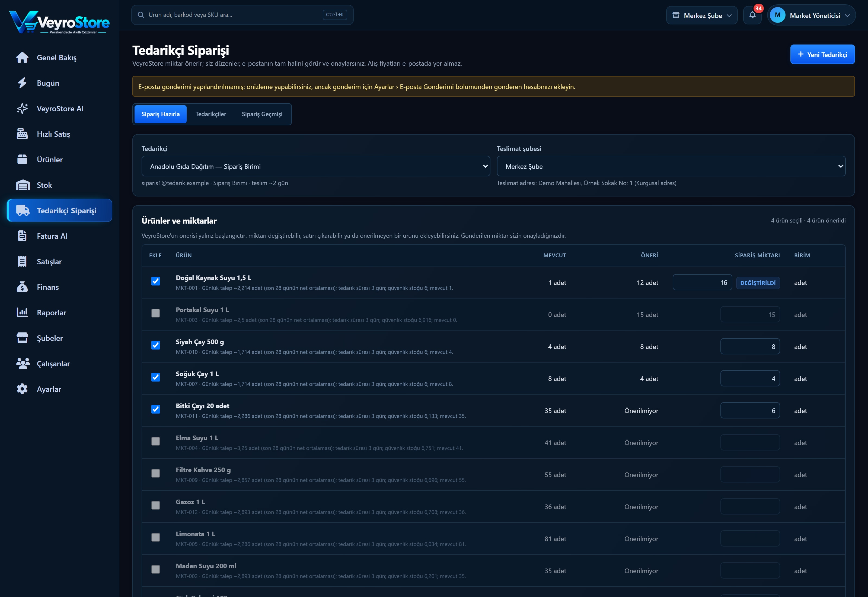Open Ürünler box icon
This screenshot has width=868, height=597.
pyautogui.click(x=23, y=159)
